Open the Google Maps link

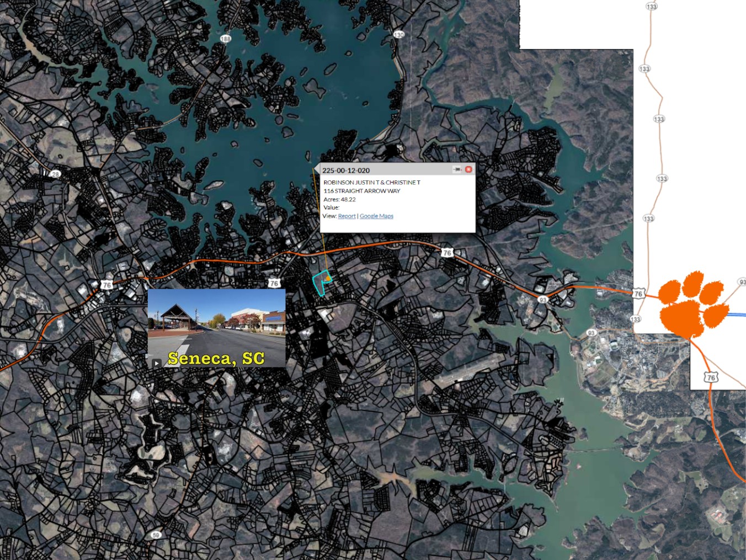pos(376,216)
